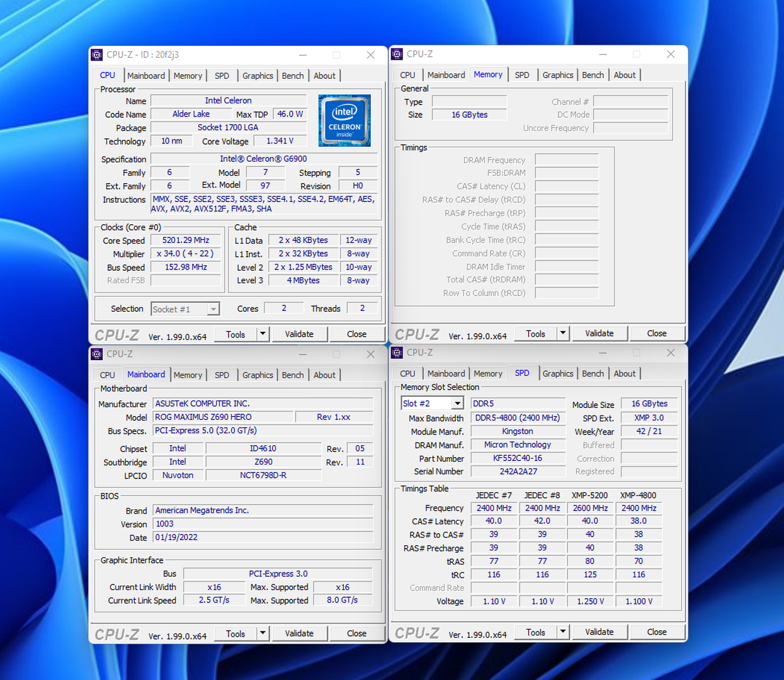Click the CPU-Z app icon in ID 20f2j3 window
Image resolution: width=784 pixels, height=680 pixels.
pyautogui.click(x=97, y=55)
